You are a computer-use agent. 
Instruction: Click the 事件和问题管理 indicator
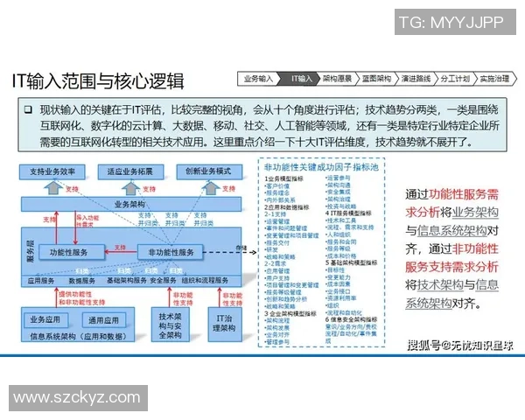click(x=286, y=228)
